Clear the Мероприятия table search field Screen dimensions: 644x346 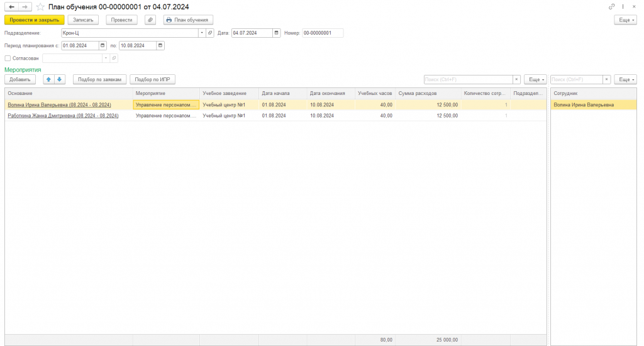(517, 79)
